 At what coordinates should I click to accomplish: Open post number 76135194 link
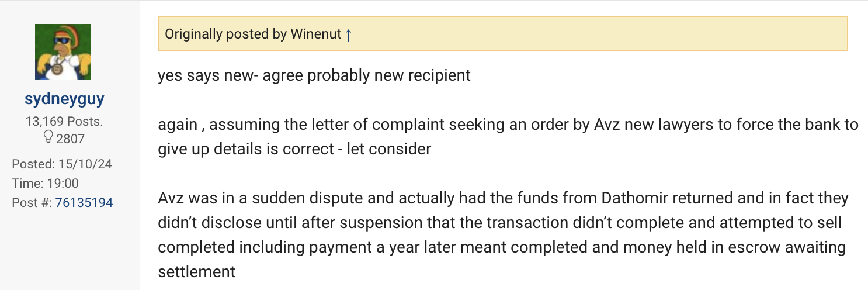[x=84, y=203]
